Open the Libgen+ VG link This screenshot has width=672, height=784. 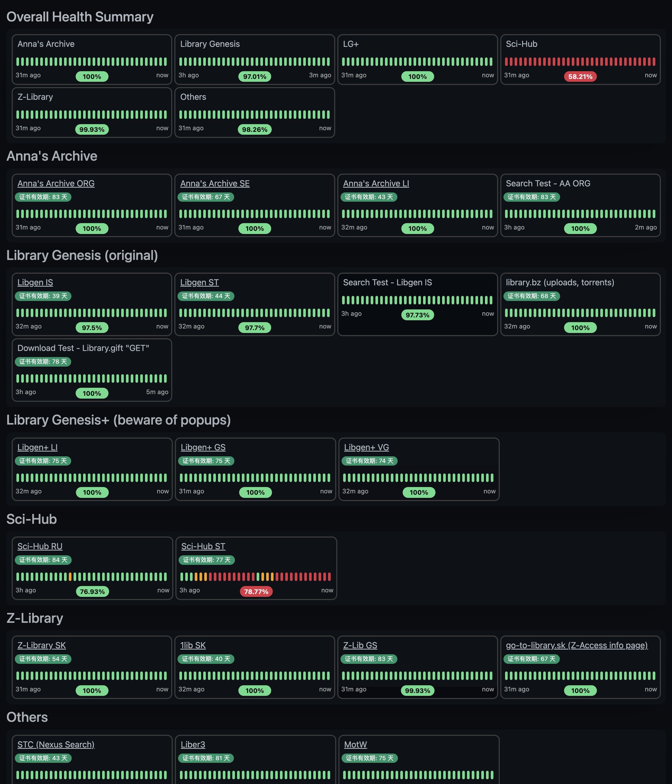click(366, 448)
